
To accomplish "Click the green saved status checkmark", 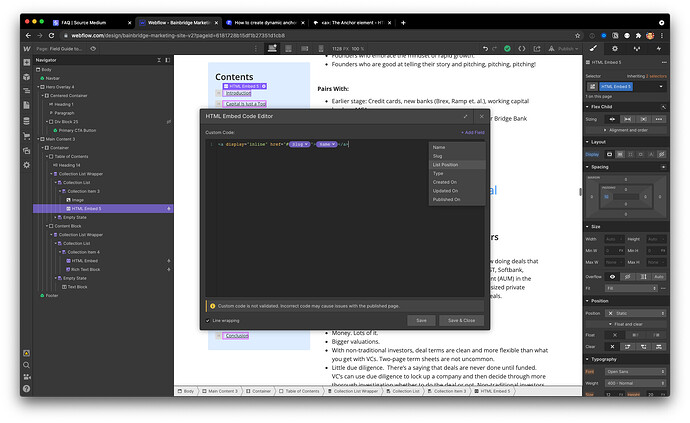I will [x=507, y=48].
